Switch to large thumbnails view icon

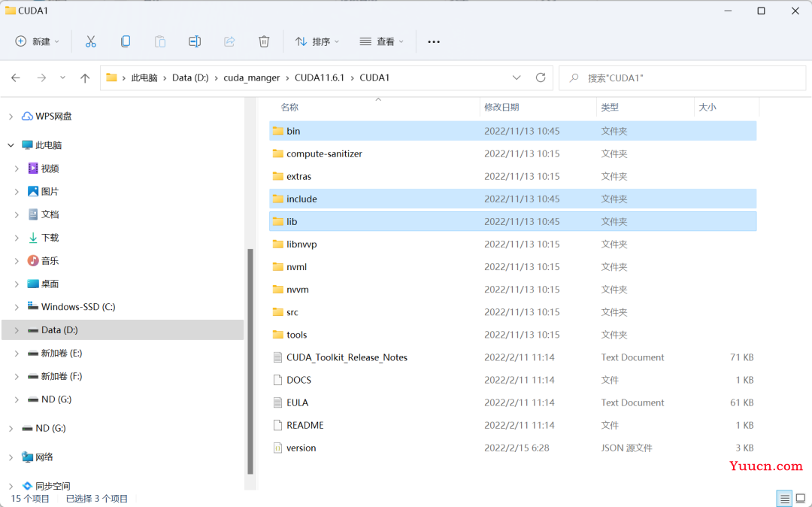click(x=800, y=499)
